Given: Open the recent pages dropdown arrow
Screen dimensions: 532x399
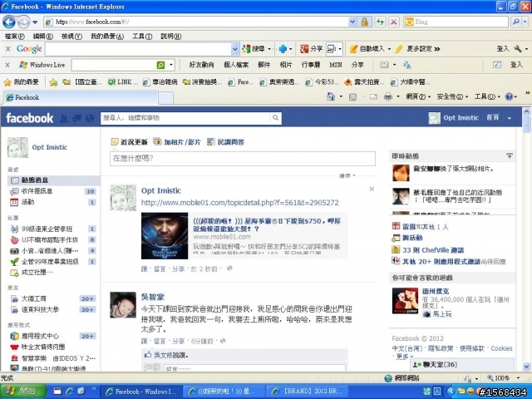Looking at the screenshot, I should [35, 22].
